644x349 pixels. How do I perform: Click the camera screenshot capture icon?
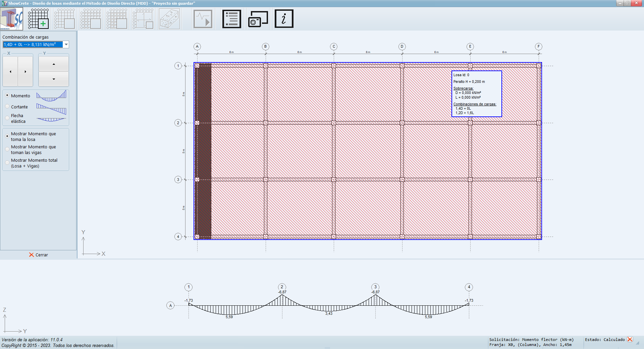point(258,19)
